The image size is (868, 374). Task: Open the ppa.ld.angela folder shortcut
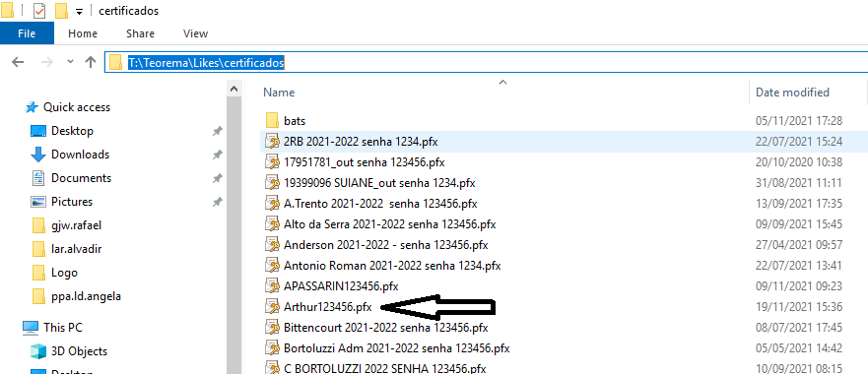[86, 296]
